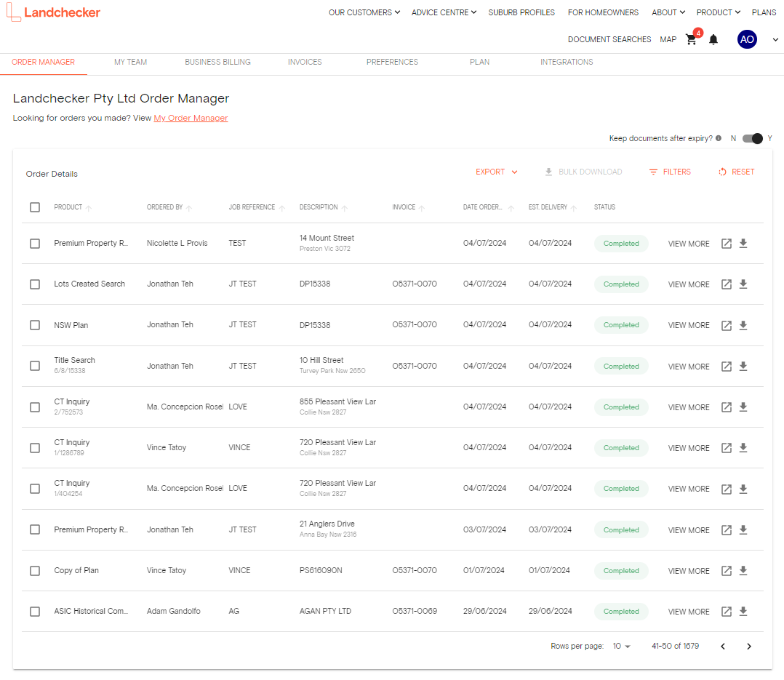The image size is (784, 680).
Task: Open the notifications bell
Action: pos(713,39)
